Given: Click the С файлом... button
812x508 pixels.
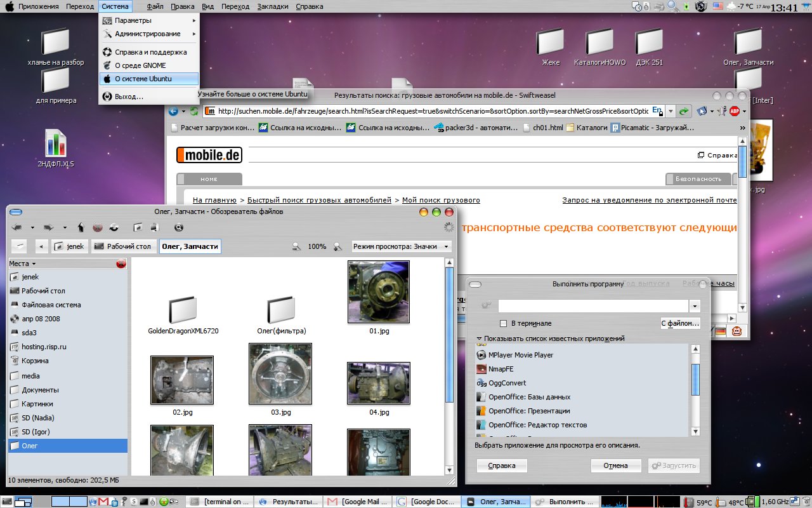Looking at the screenshot, I should pyautogui.click(x=680, y=323).
